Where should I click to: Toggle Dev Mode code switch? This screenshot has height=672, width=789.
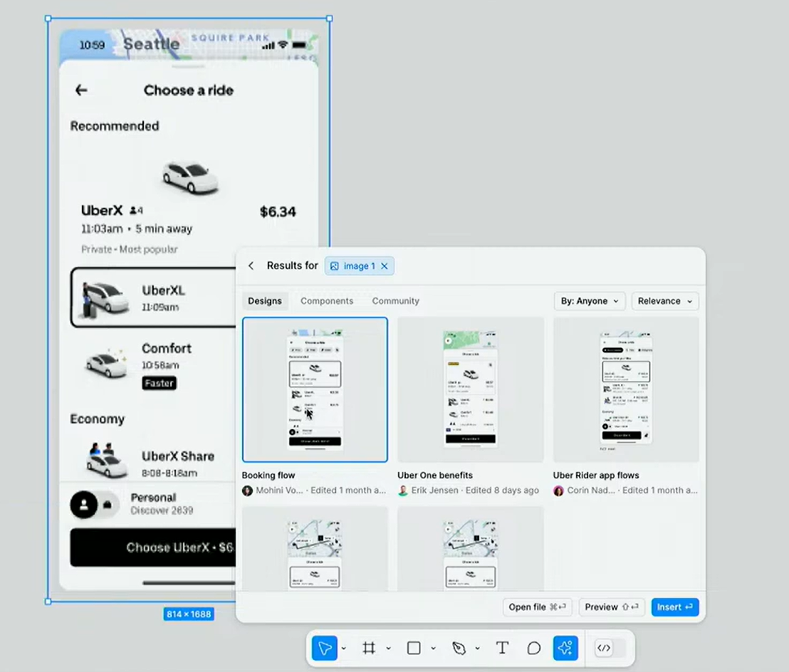click(x=610, y=648)
